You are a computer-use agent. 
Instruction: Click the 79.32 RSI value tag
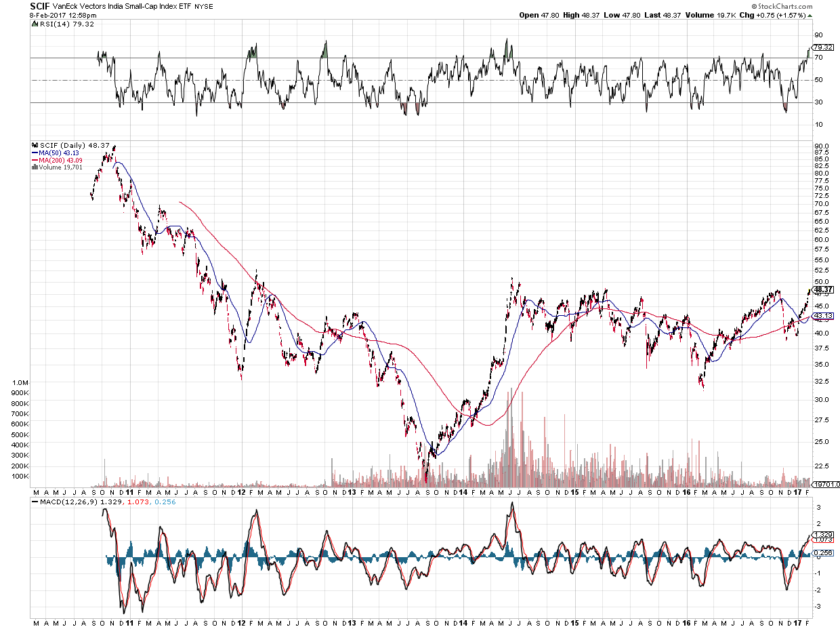click(822, 47)
